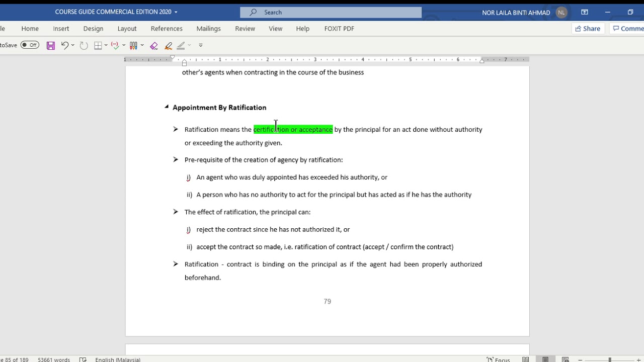Toggle the AutoSave switch
The width and height of the screenshot is (644, 362).
(30, 45)
